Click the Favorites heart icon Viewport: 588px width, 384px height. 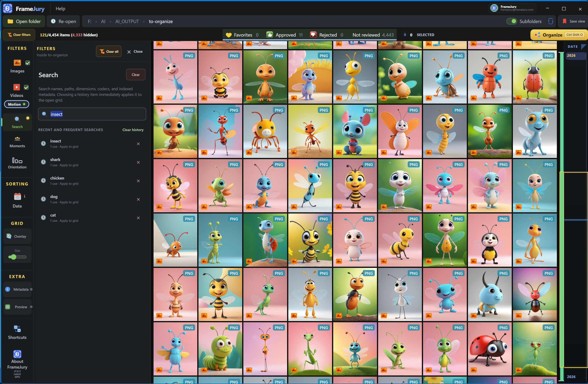click(229, 35)
